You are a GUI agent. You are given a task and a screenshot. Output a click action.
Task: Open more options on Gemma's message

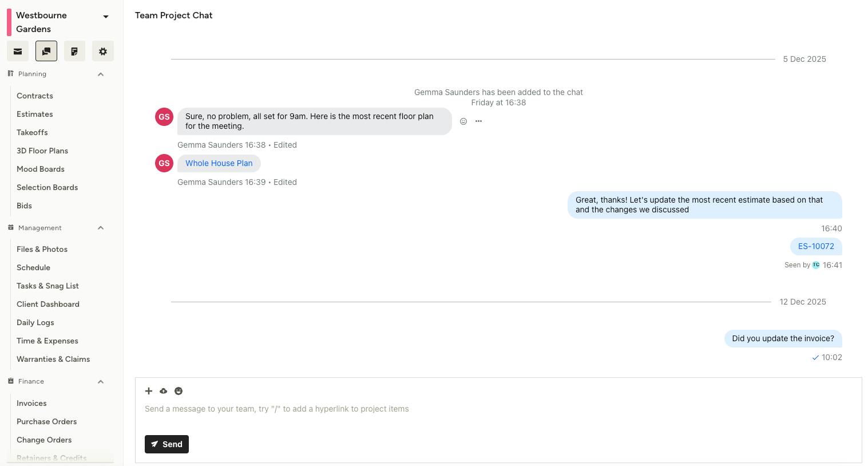[478, 121]
